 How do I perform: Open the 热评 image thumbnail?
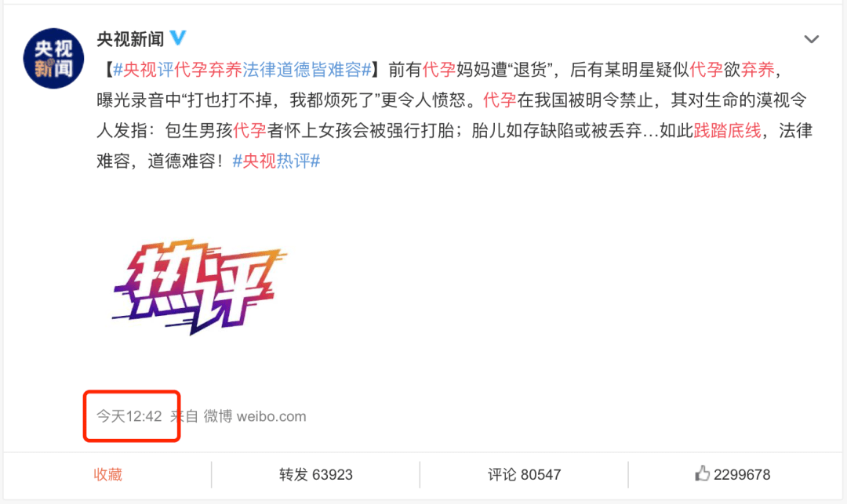199,287
